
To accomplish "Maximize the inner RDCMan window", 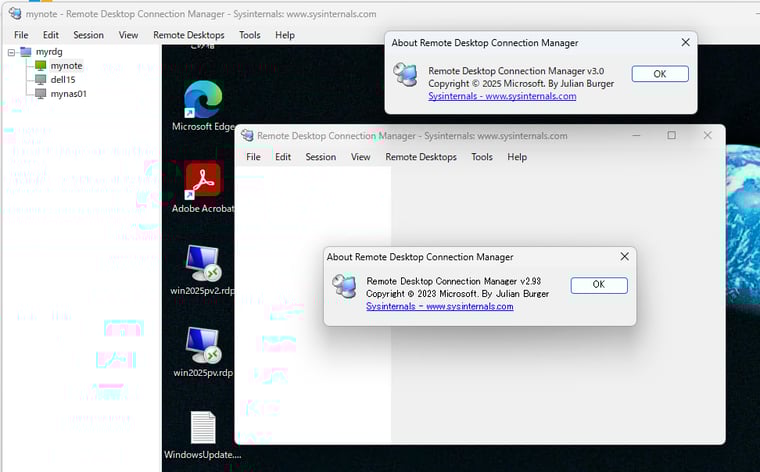I will point(671,136).
